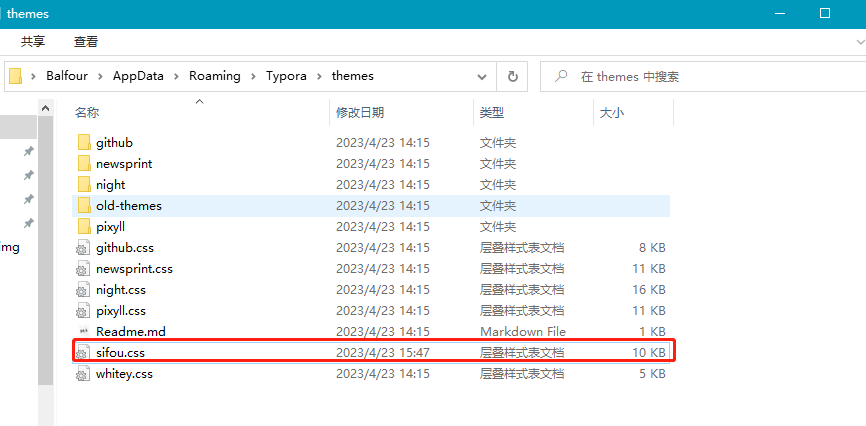Image resolution: width=866 pixels, height=426 pixels.
Task: Click the navigation pane scrollbar thumb
Action: pos(45,251)
